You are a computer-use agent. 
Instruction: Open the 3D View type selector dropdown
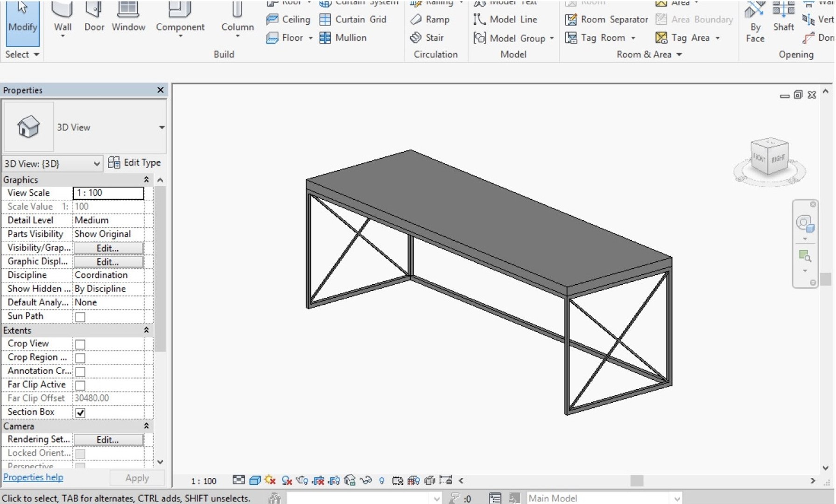click(162, 127)
